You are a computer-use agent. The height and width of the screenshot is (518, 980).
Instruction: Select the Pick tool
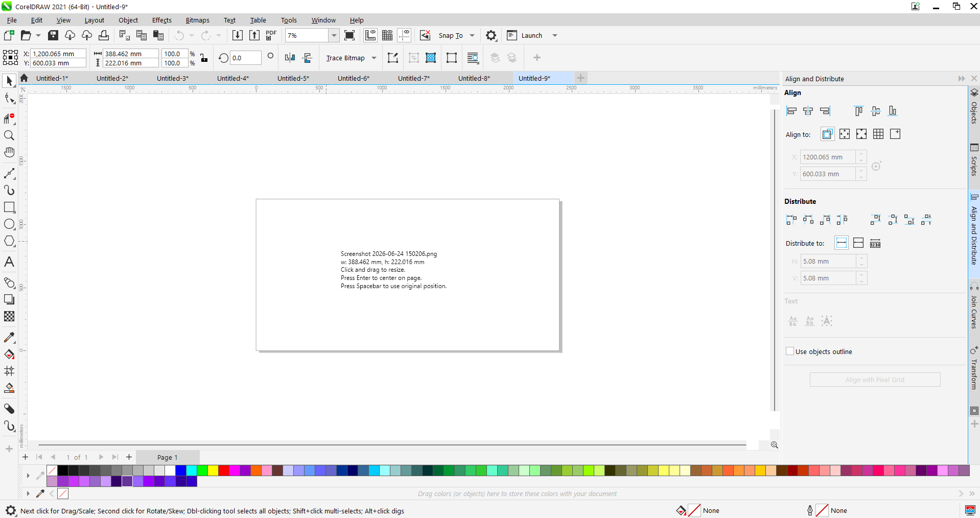click(x=9, y=81)
